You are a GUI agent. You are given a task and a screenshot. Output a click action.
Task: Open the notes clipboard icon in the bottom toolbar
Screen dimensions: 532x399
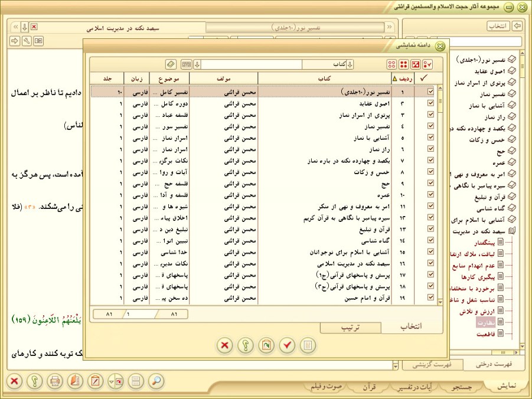click(x=95, y=381)
